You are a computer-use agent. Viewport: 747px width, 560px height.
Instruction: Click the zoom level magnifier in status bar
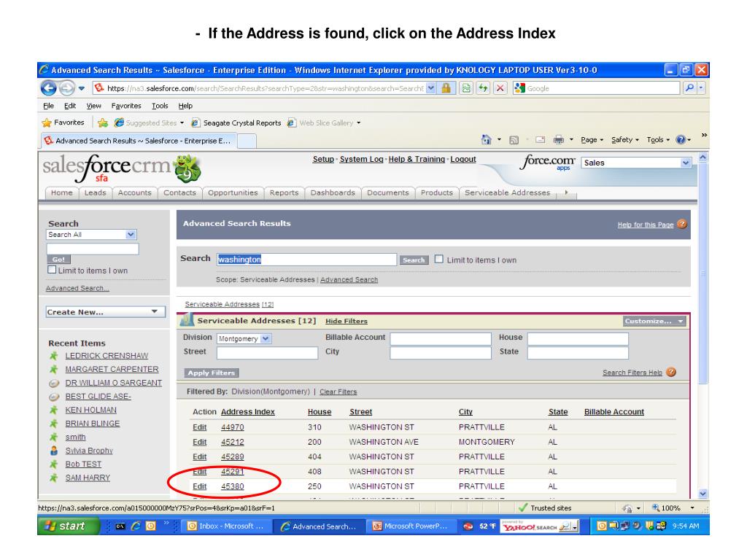[x=656, y=507]
